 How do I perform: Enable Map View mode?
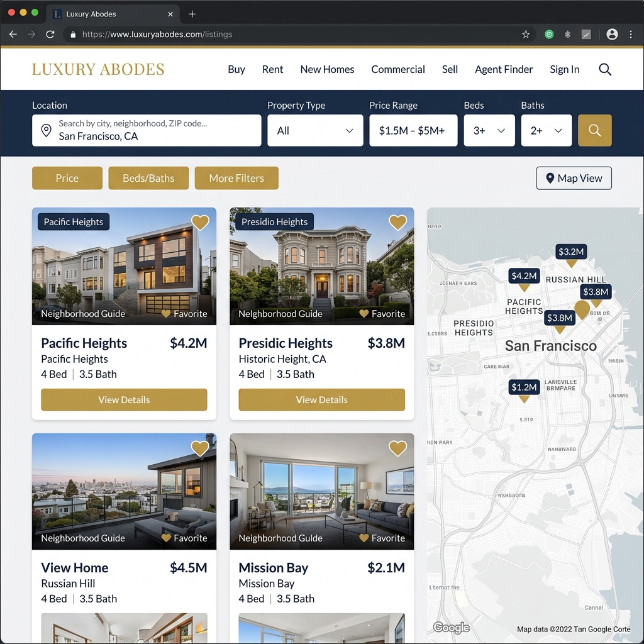pyautogui.click(x=573, y=178)
